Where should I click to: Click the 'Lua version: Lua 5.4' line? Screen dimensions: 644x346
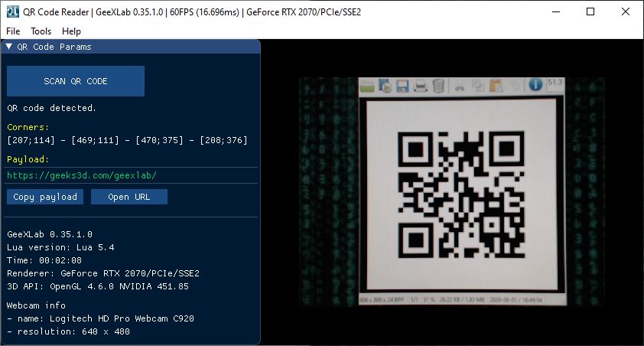tap(60, 247)
